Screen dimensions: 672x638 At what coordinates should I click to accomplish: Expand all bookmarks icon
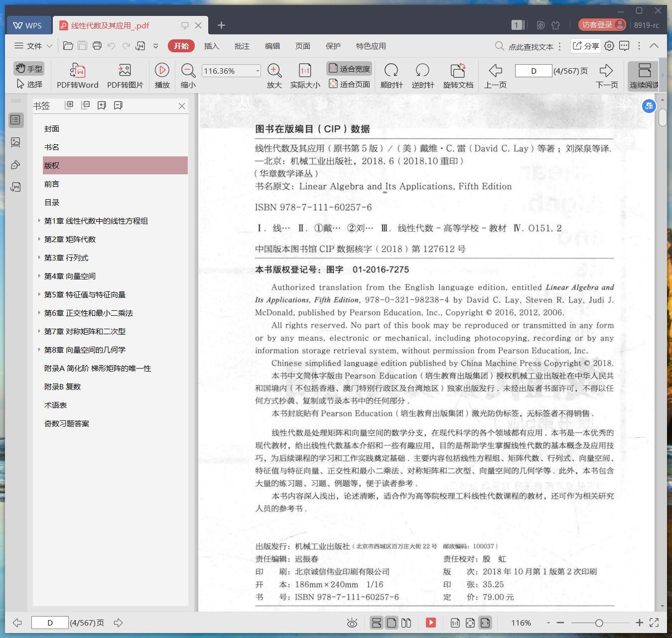[69, 105]
